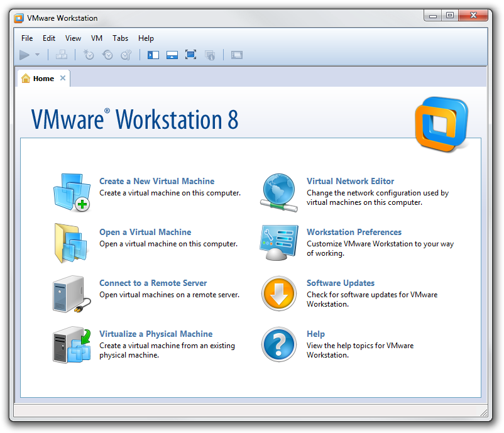The height and width of the screenshot is (433, 504).
Task: Click the Power On virtual machine icon
Action: (24, 55)
